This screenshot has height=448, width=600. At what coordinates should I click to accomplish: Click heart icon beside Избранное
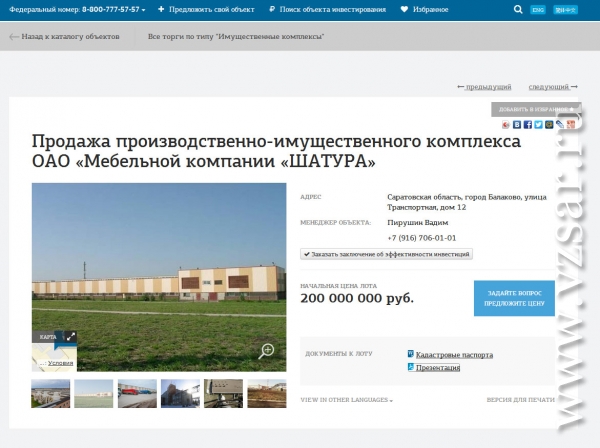pyautogui.click(x=404, y=9)
